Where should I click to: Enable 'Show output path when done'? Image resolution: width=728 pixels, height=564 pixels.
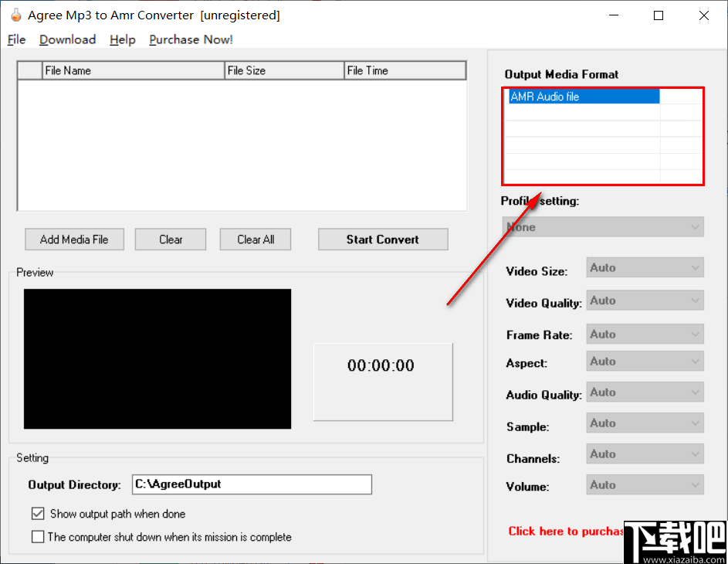pos(38,513)
